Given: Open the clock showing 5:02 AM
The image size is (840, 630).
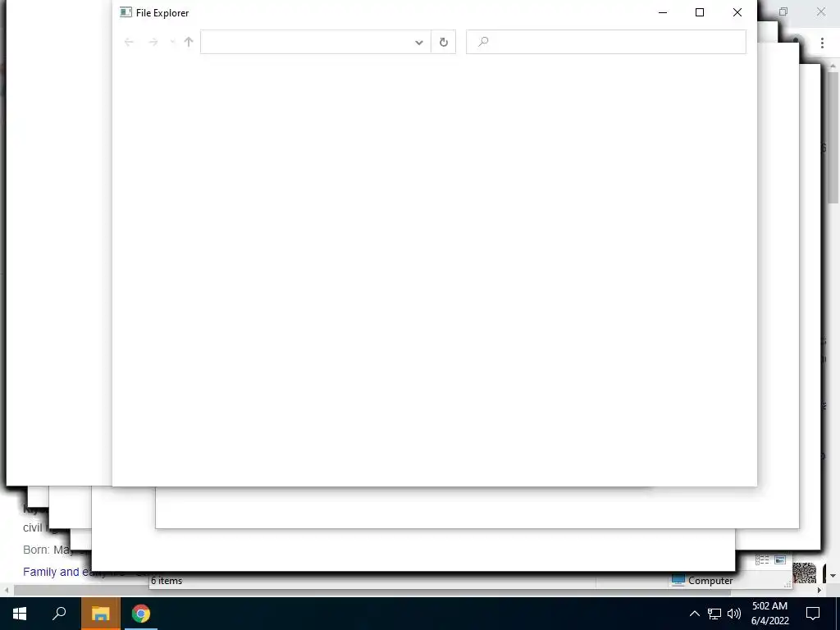Looking at the screenshot, I should 769,614.
